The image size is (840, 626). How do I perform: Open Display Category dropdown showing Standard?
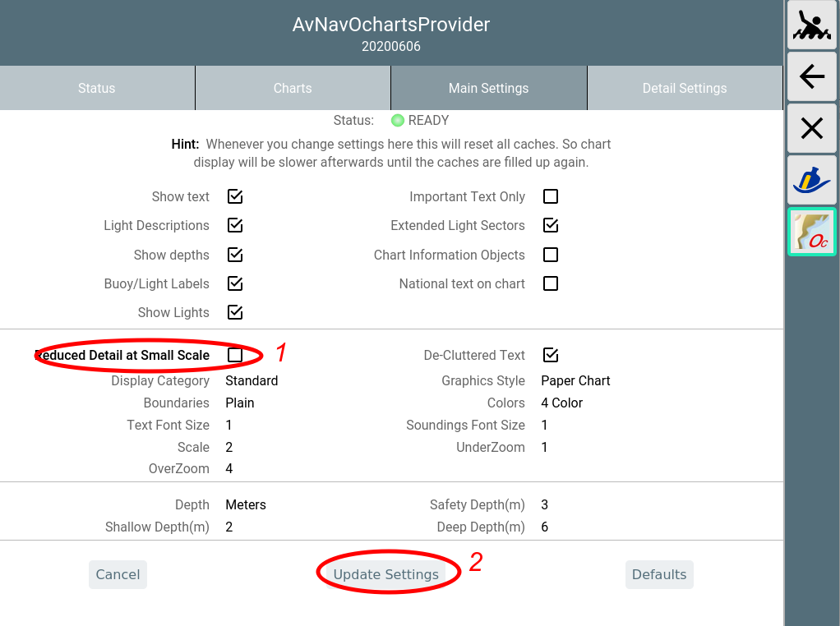click(x=252, y=381)
